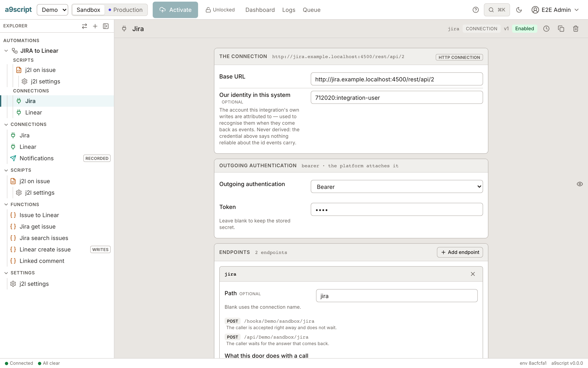The height and width of the screenshot is (368, 588).
Task: Add new item with Explorer plus icon
Action: (95, 26)
